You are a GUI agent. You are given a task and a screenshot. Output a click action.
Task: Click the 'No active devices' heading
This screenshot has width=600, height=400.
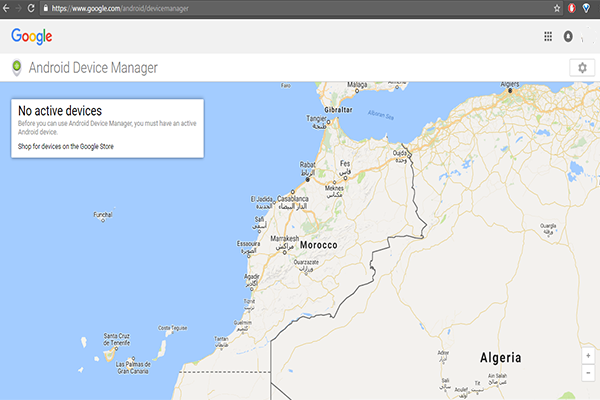[60, 111]
